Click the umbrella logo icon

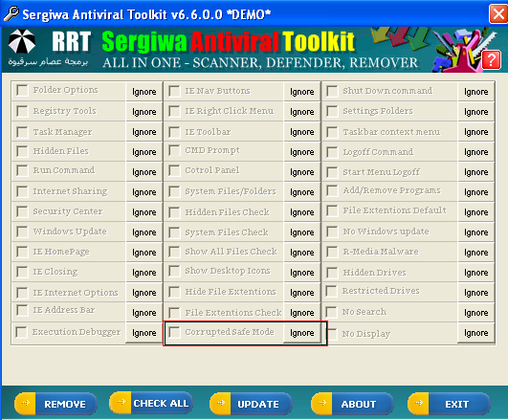click(x=22, y=41)
